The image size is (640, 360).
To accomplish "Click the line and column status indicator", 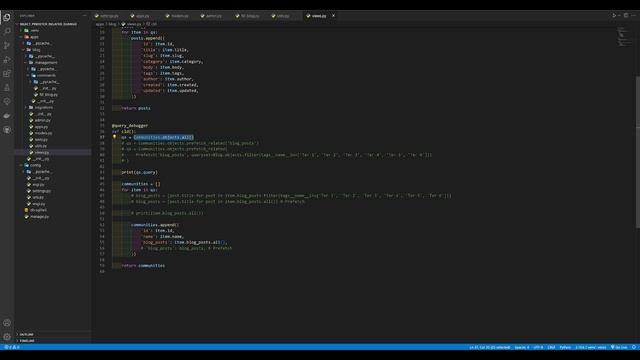I will [489, 347].
